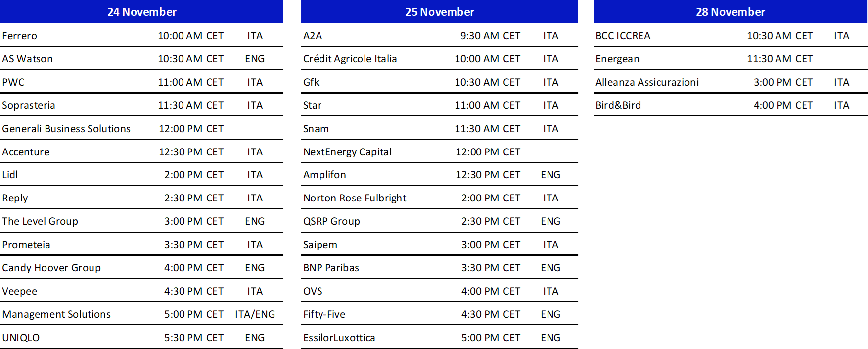Click the Candy Hoover Group entry
Screen dimensions: 868x349
tap(51, 268)
